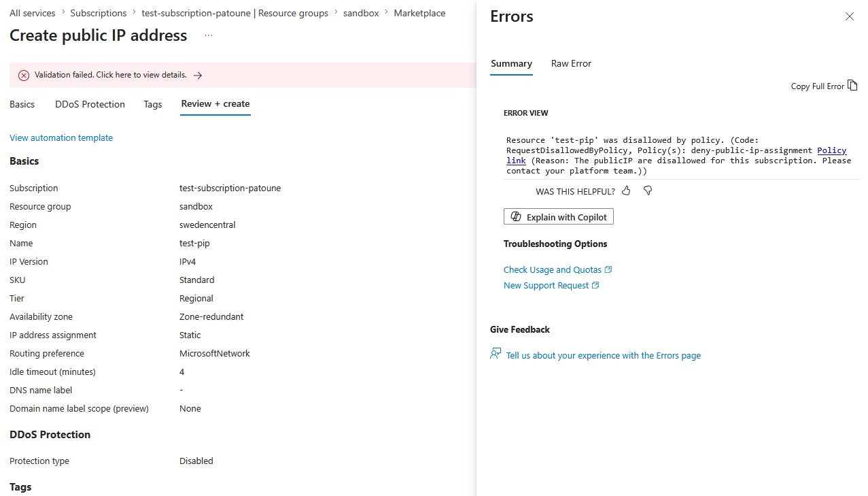
Task: Click the red validation failed error icon
Action: pos(24,76)
